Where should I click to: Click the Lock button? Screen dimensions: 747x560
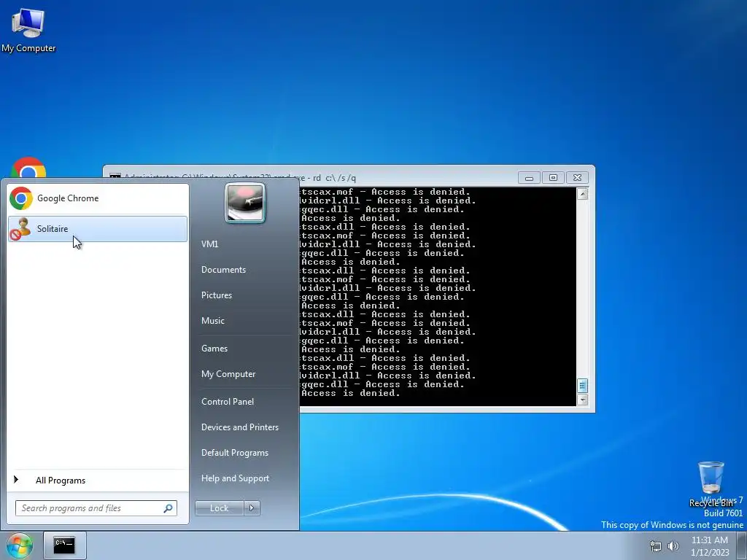point(219,508)
